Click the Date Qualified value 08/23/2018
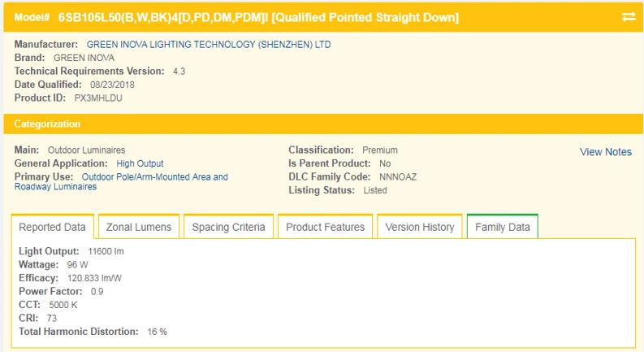The height and width of the screenshot is (352, 644). (x=113, y=85)
